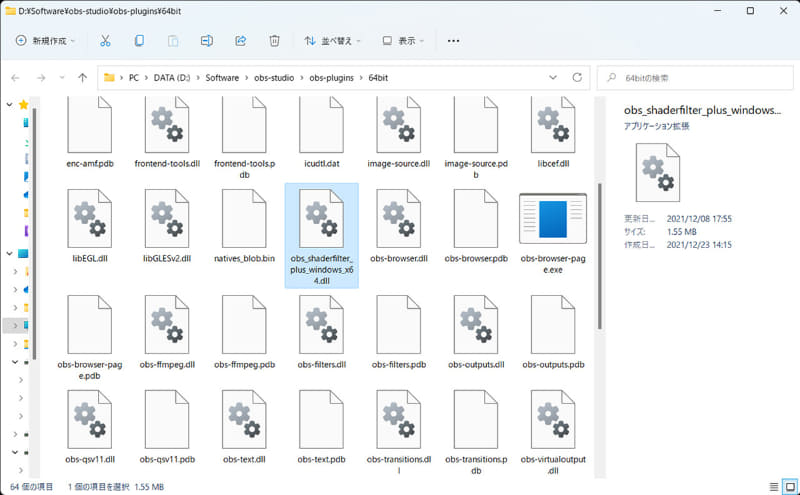This screenshot has height=495, width=800.
Task: Click the アプリケーション拡張 file type label
Action: pos(656,126)
